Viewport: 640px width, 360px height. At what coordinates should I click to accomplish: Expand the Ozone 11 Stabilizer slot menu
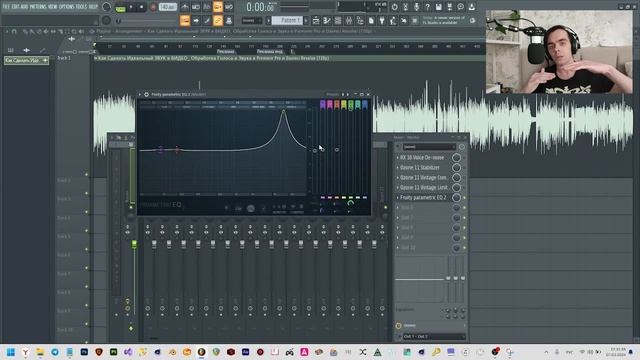point(398,168)
